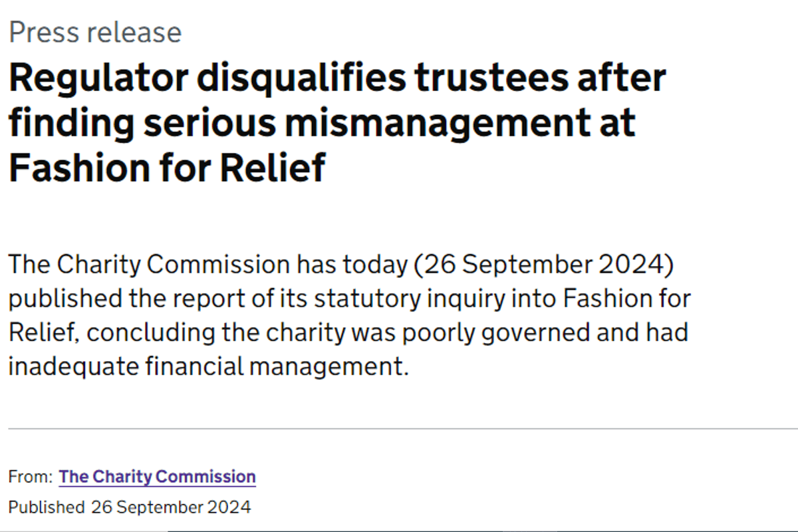The height and width of the screenshot is (532, 798).
Task: Click the Press release label
Action: tap(95, 33)
